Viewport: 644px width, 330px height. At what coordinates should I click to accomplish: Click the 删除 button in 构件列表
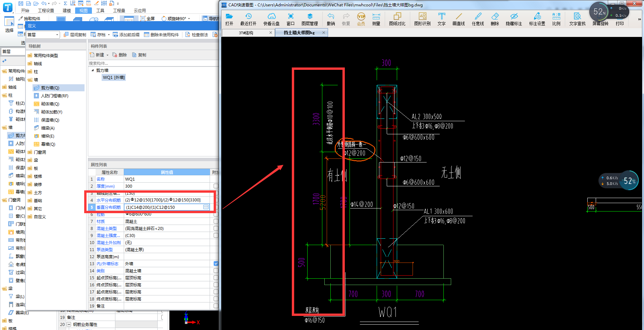point(120,55)
